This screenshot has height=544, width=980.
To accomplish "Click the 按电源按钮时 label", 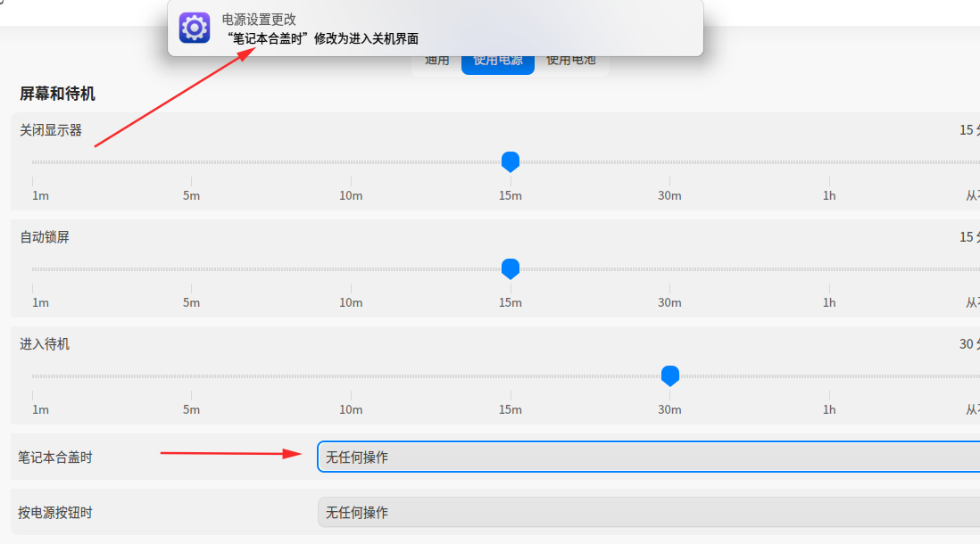I will coord(55,514).
